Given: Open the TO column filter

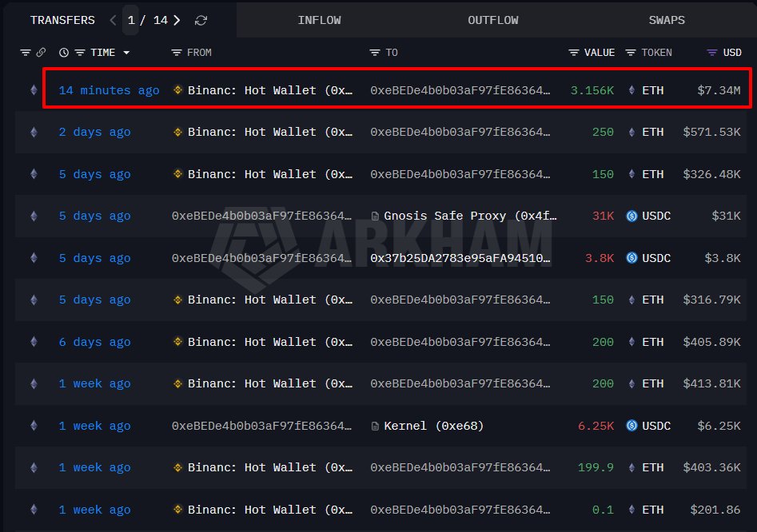Looking at the screenshot, I should tap(375, 53).
